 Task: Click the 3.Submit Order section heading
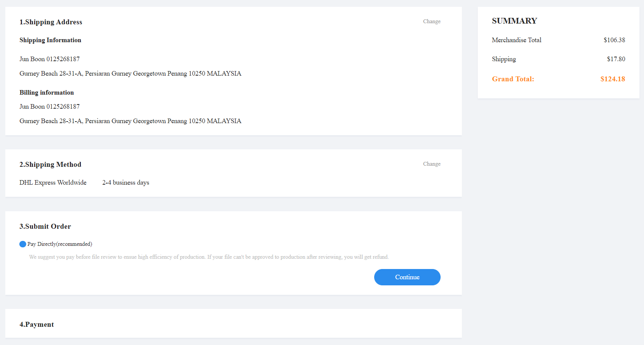45,226
